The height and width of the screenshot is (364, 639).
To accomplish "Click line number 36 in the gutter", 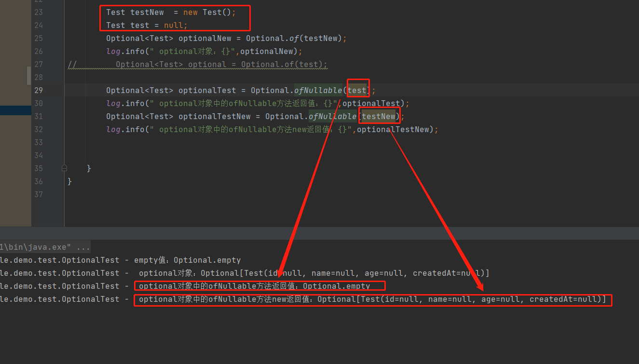I will tap(39, 181).
